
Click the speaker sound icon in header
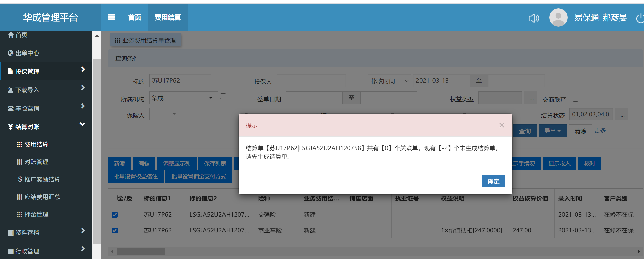[534, 18]
